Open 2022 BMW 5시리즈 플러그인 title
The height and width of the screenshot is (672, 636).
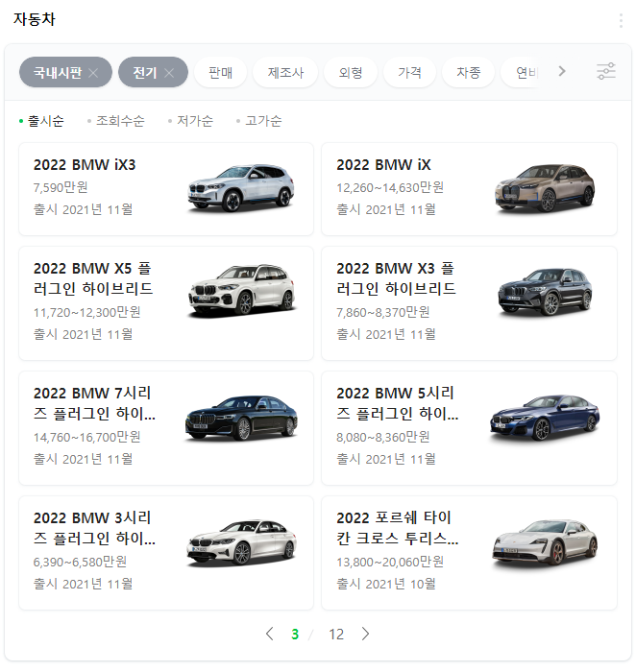pos(398,403)
